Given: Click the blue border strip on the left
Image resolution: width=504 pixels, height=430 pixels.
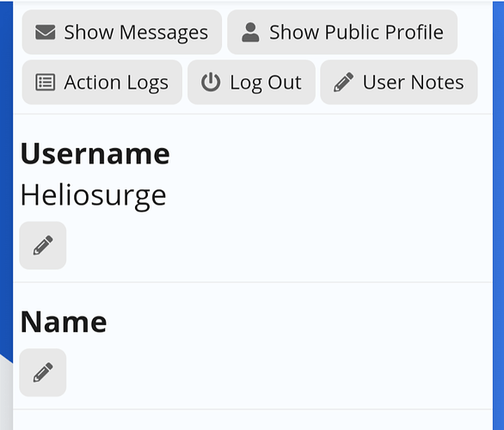Looking at the screenshot, I should [6, 180].
